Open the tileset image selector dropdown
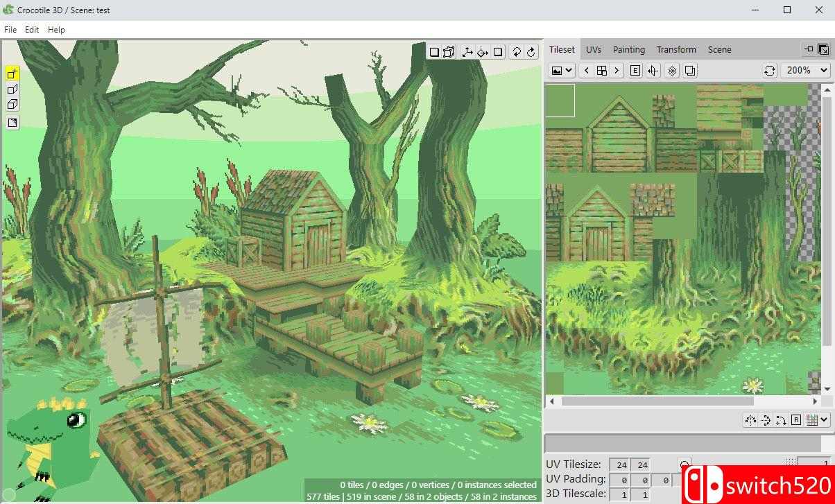Viewport: 835px width, 504px height. pos(560,70)
